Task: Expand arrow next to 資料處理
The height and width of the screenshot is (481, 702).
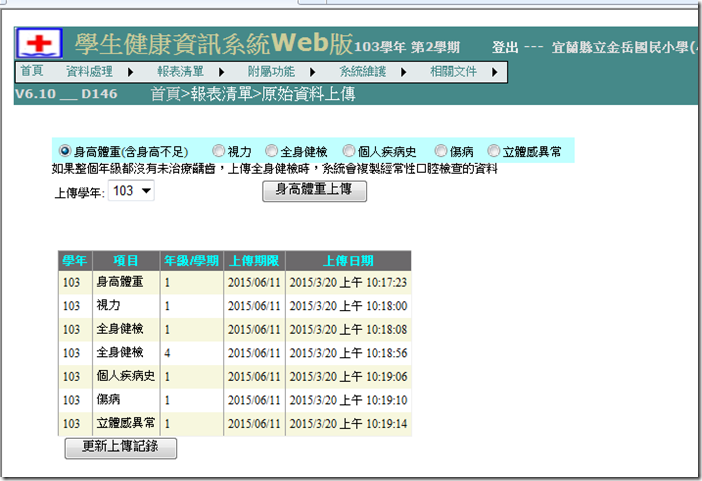Action: [130, 72]
